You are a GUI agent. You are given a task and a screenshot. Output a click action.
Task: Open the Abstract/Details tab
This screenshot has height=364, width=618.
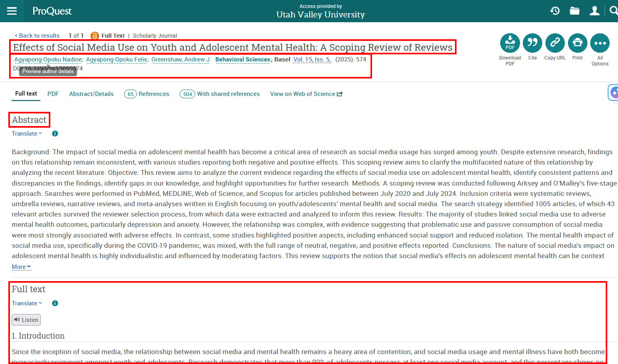tap(91, 94)
